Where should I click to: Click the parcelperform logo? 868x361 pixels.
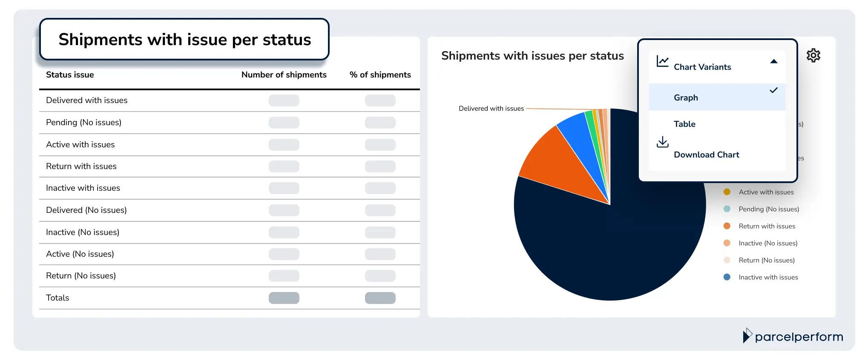coord(793,336)
